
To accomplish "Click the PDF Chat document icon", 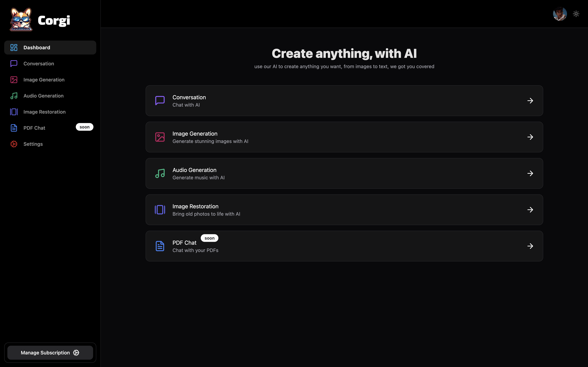I will pyautogui.click(x=160, y=246).
